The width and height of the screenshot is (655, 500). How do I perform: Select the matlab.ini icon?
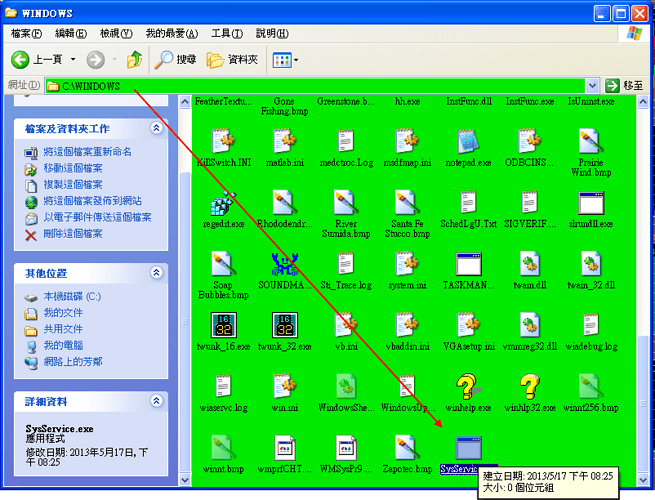(x=284, y=141)
